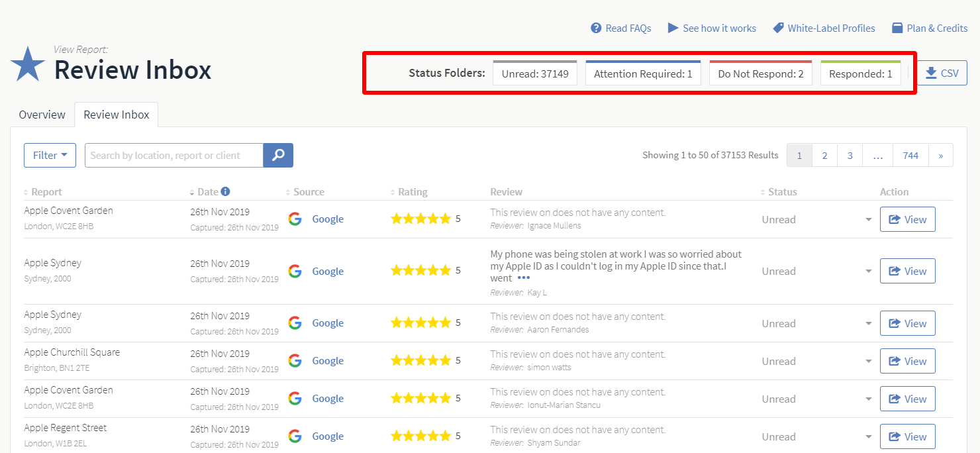
Task: Click Google logo in Kay L review row
Action: (295, 271)
